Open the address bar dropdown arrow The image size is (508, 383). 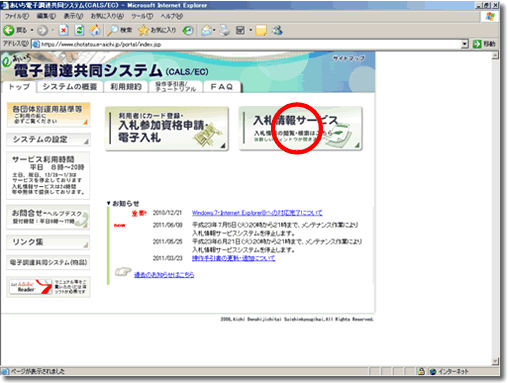(465, 44)
